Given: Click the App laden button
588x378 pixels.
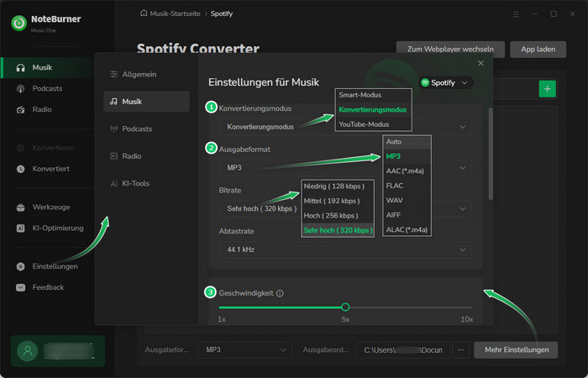Looking at the screenshot, I should [x=538, y=49].
